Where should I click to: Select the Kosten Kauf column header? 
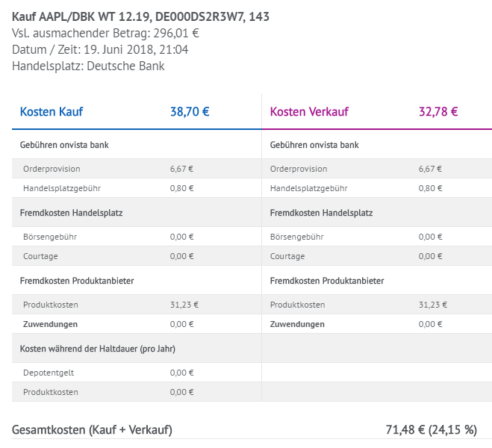[x=52, y=112]
